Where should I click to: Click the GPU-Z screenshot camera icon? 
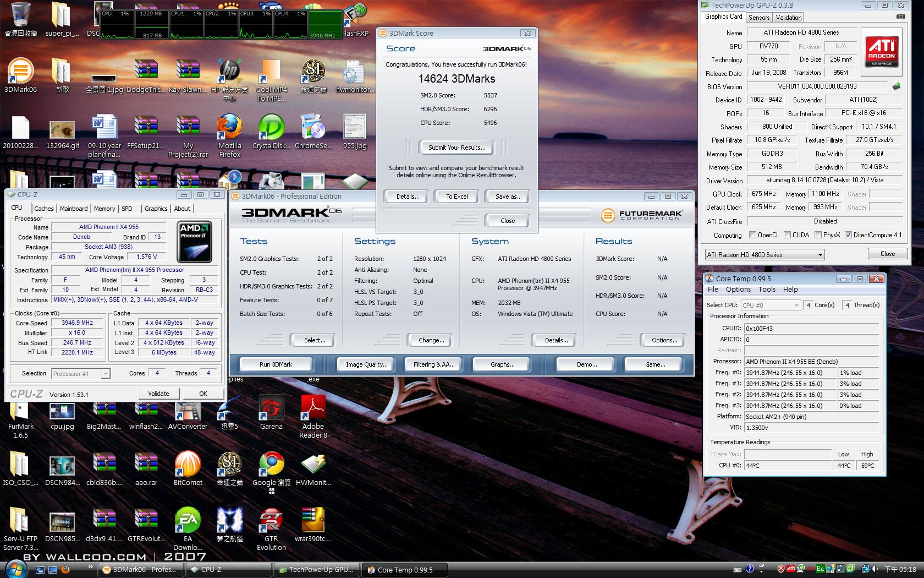click(900, 17)
